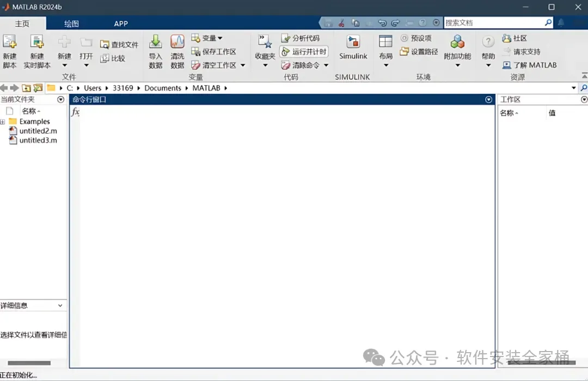The image size is (588, 381).
Task: Click 运行并计时 (Run and Time)
Action: click(304, 52)
